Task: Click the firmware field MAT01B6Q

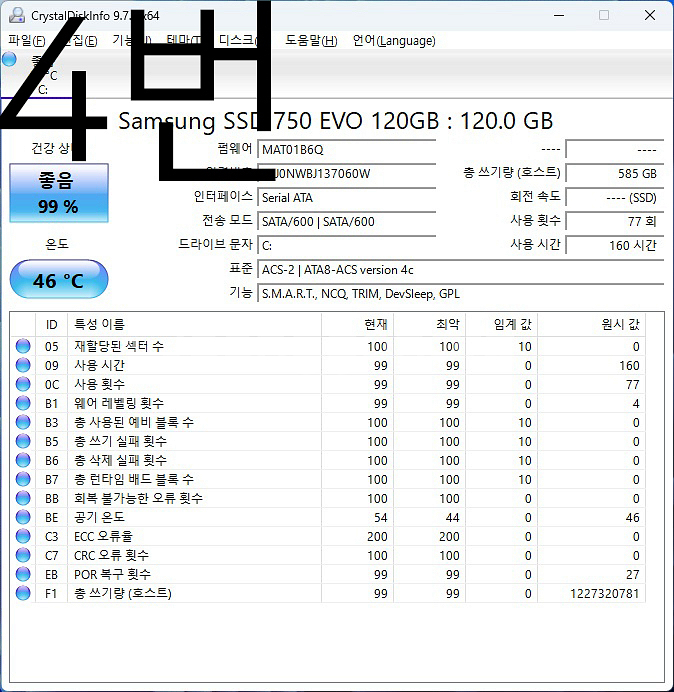Action: click(x=346, y=150)
